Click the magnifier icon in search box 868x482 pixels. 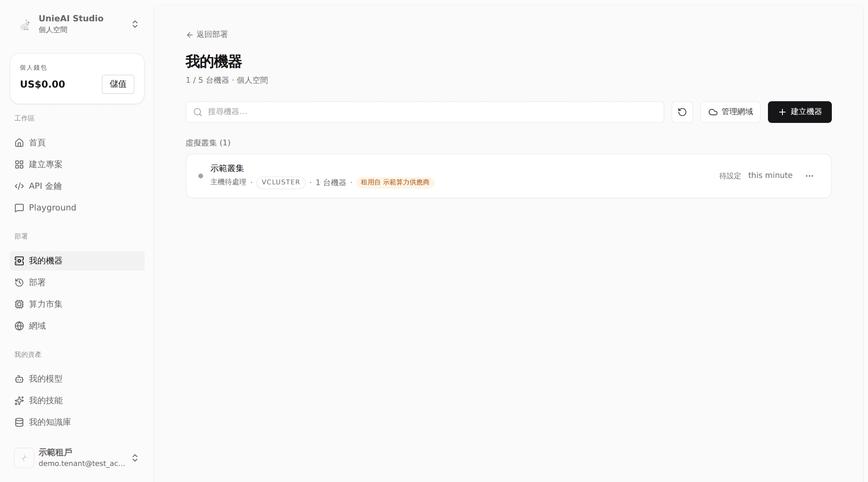[198, 112]
